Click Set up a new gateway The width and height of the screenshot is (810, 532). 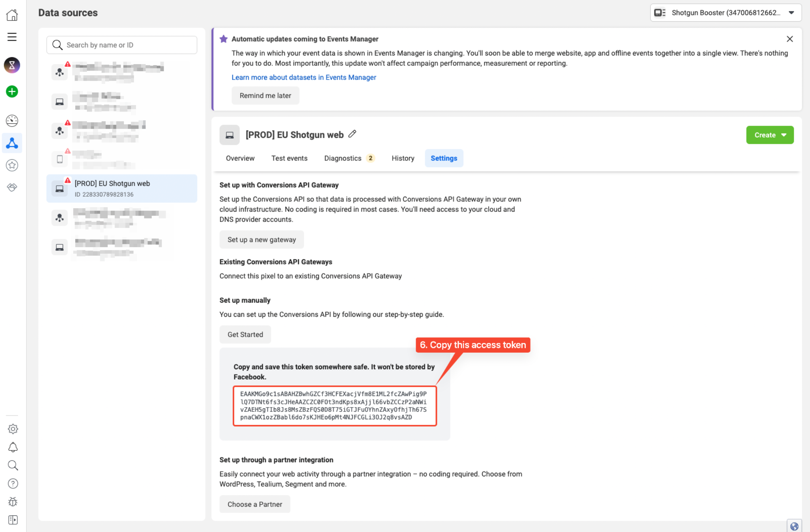pyautogui.click(x=261, y=240)
